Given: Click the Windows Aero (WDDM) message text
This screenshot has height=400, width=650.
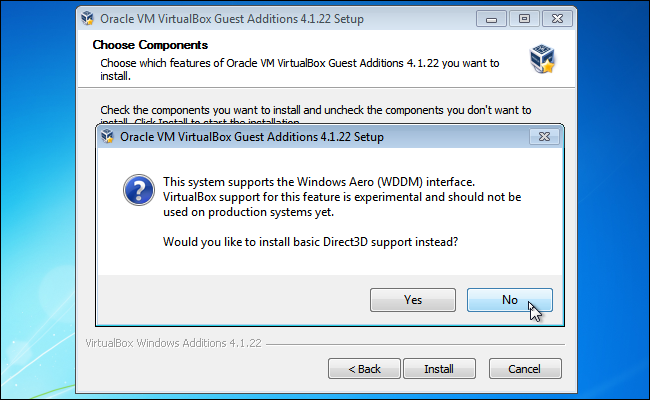Looking at the screenshot, I should point(342,197).
